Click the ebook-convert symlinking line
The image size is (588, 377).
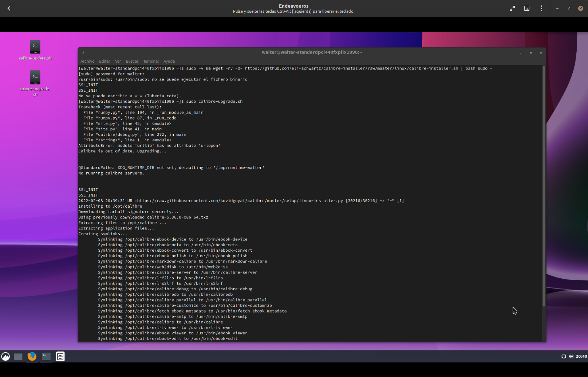175,251
